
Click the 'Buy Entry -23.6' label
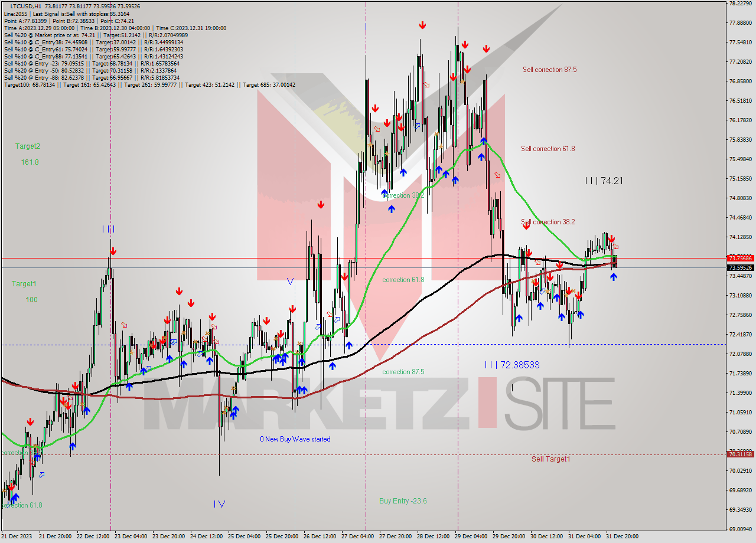click(x=403, y=501)
